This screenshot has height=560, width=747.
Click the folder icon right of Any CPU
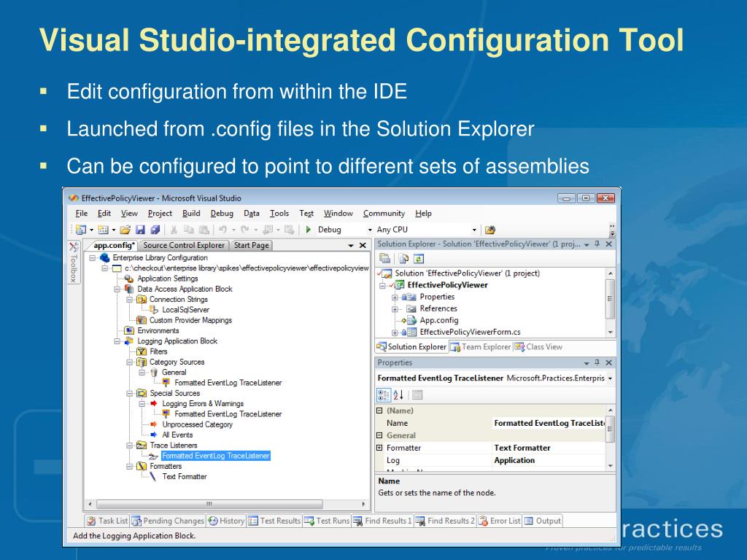point(489,230)
